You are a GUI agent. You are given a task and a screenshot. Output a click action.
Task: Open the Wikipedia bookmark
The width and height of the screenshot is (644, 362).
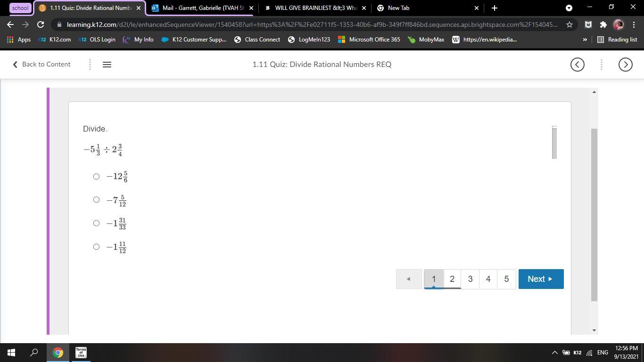(x=485, y=40)
